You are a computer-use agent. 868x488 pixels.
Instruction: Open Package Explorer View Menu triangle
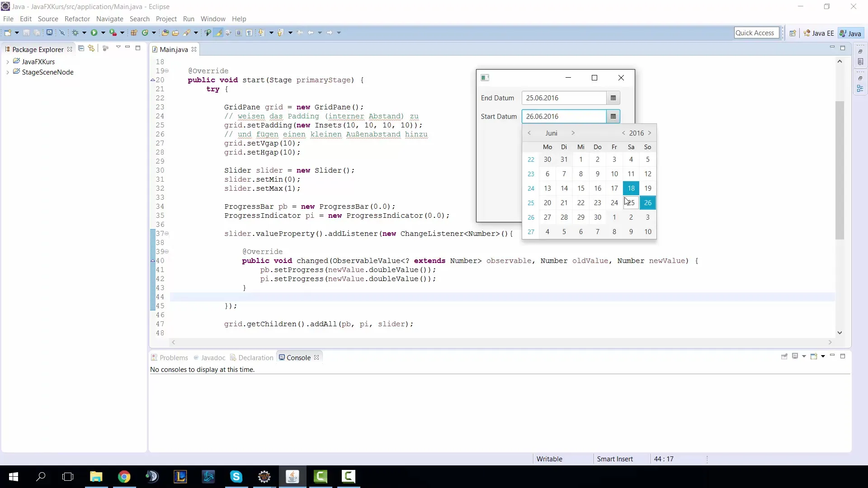(x=118, y=47)
